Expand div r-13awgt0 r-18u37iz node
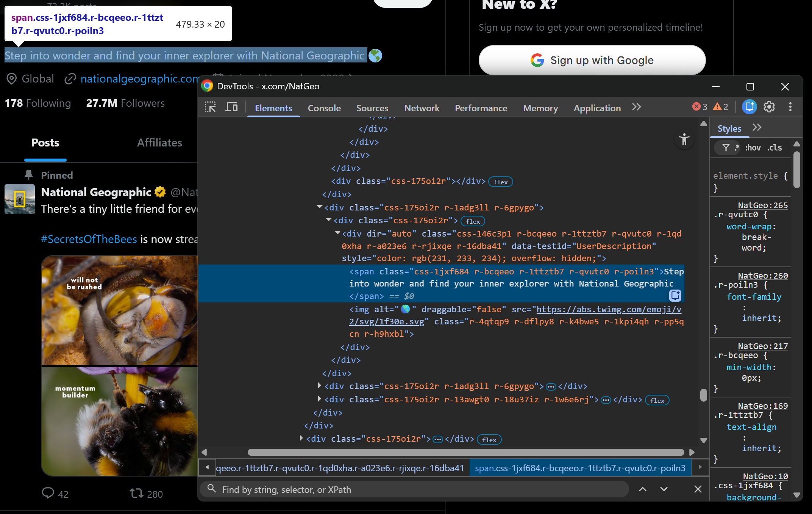 coord(320,399)
